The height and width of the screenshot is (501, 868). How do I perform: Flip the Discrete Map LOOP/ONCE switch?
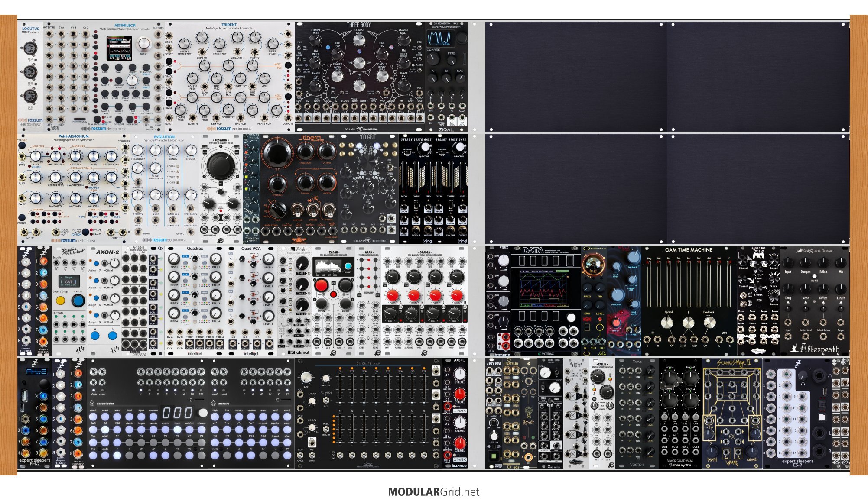[300, 455]
